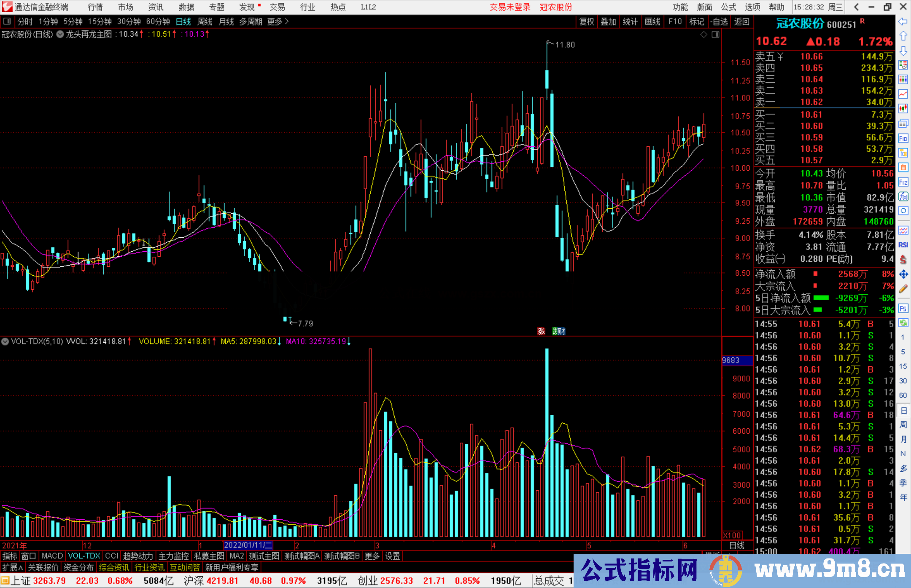The image size is (911, 588).
Task: Click the 画线 drawing button
Action: tap(652, 21)
